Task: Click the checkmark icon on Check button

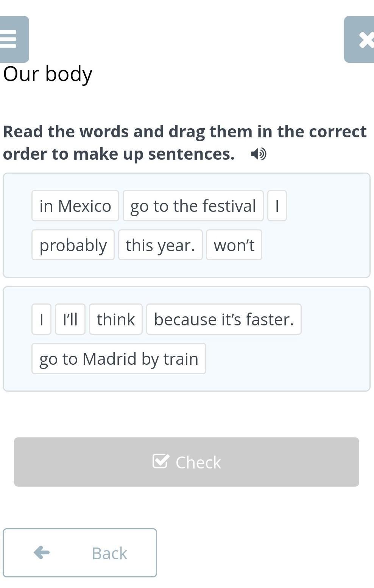Action: [x=161, y=461]
